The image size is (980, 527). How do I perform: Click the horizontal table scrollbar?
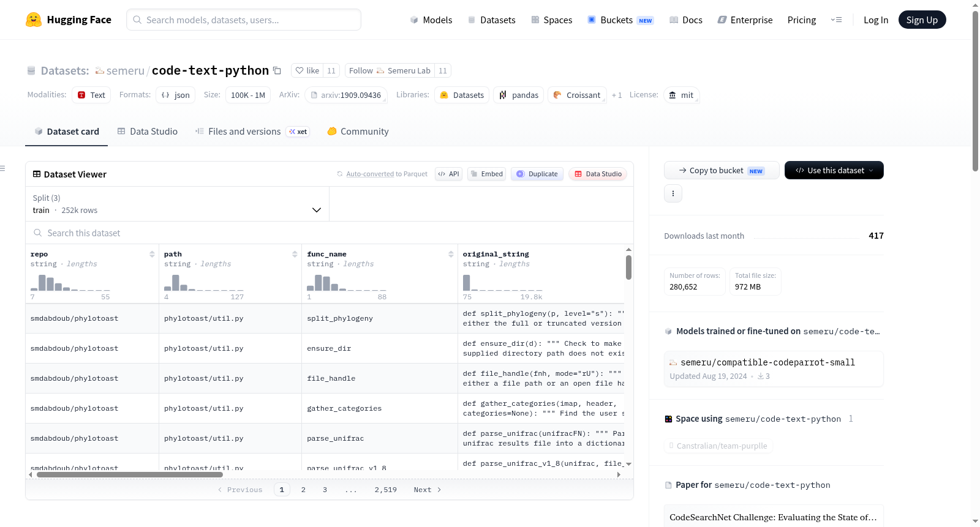tap(130, 474)
